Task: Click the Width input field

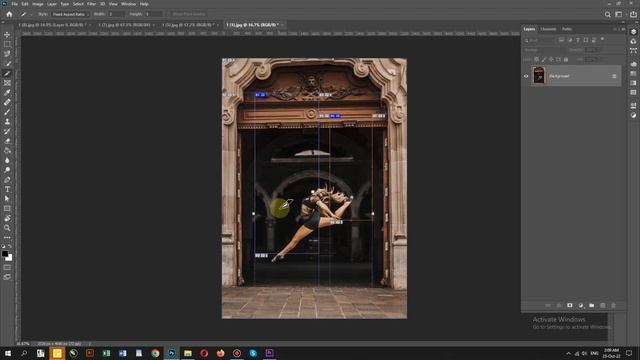Action: click(x=116, y=14)
